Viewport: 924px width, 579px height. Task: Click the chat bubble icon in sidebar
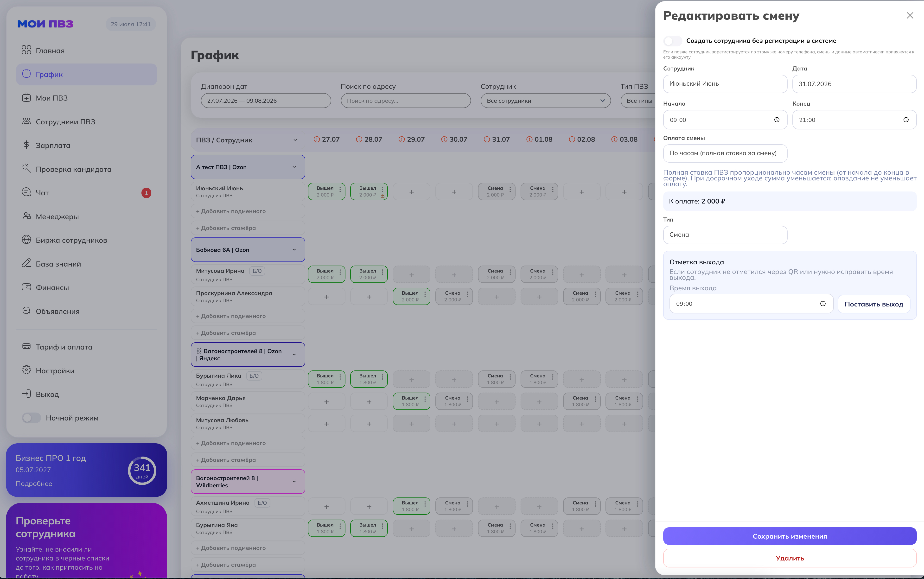(x=26, y=192)
